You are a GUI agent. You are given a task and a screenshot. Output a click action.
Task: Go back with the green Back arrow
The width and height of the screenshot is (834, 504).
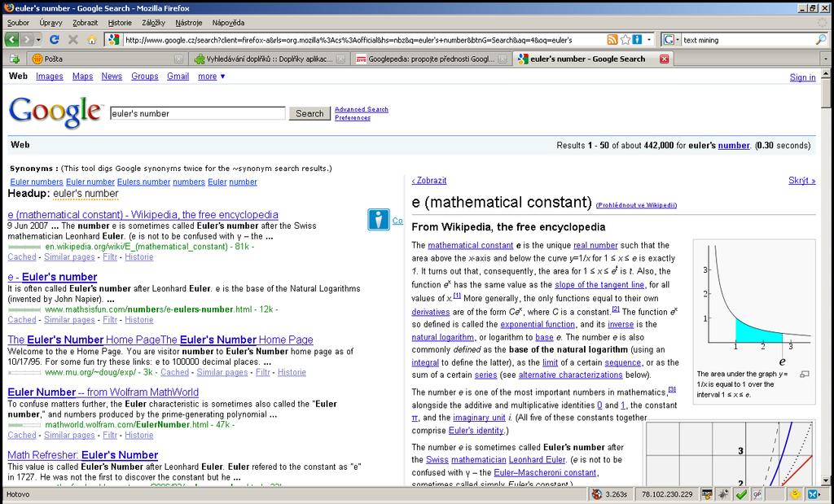11,40
